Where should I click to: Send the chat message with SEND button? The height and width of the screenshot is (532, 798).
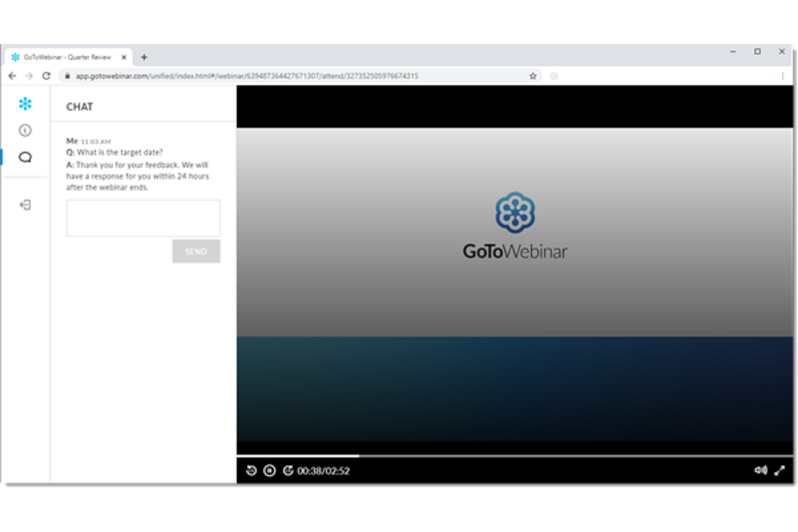coord(196,251)
